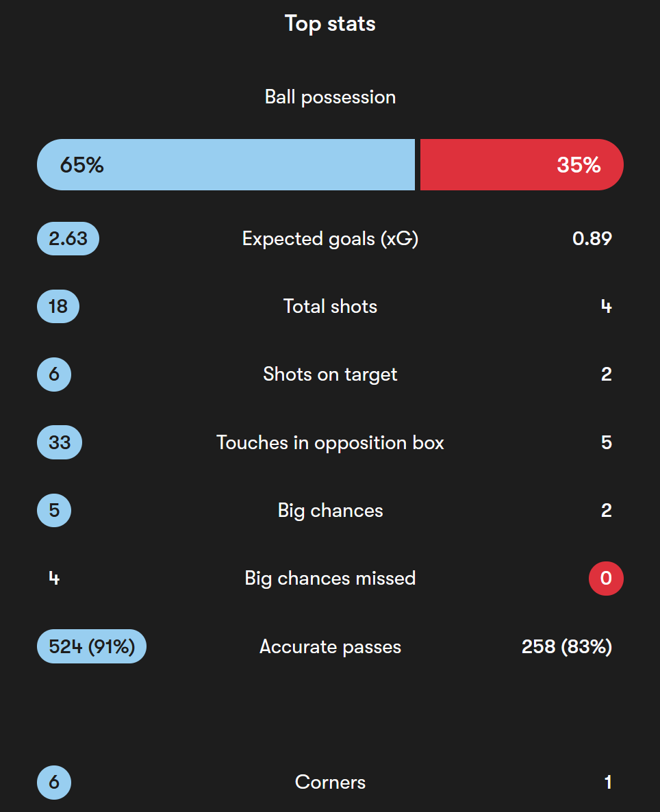
Task: Click the blue 65% possession bar
Action: pyautogui.click(x=226, y=165)
